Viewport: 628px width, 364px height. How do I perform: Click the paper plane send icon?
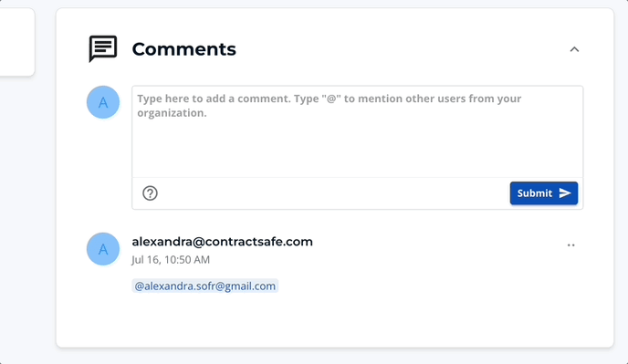565,193
